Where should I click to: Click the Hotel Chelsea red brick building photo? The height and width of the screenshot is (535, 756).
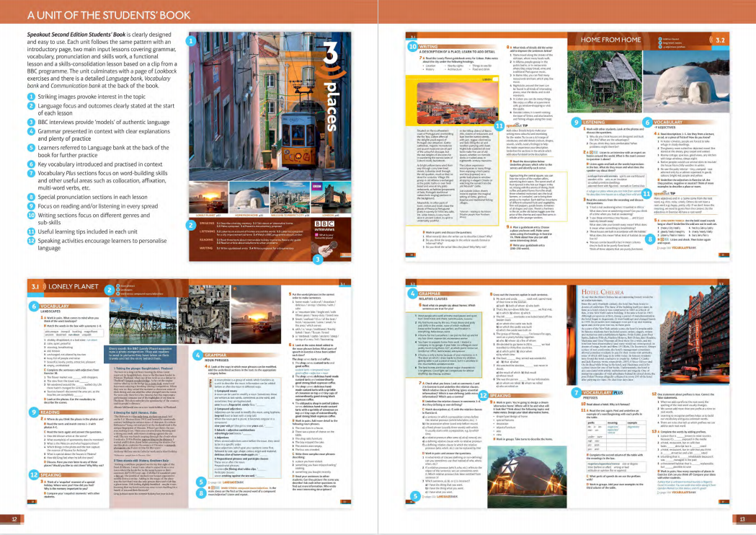click(x=695, y=333)
